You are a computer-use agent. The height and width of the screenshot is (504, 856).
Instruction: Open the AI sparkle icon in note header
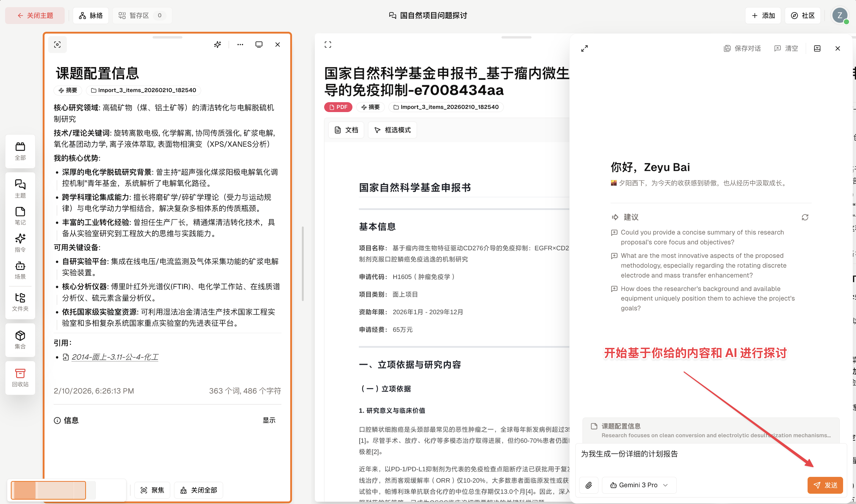point(218,45)
